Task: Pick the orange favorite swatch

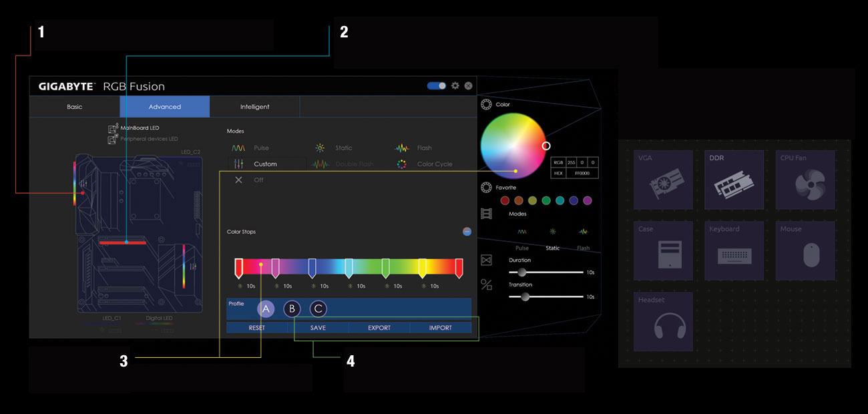Action: coord(519,200)
